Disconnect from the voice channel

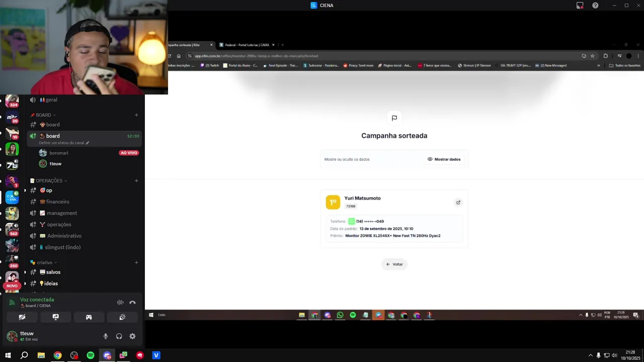point(132,303)
